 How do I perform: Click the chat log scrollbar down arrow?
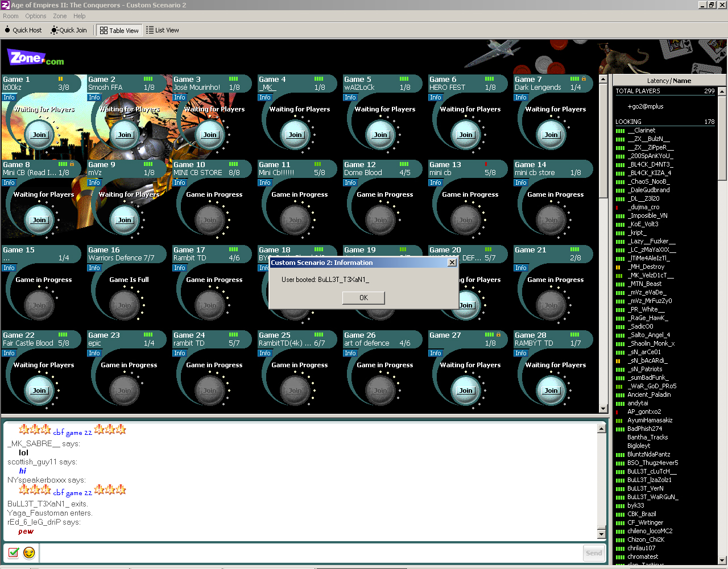601,534
